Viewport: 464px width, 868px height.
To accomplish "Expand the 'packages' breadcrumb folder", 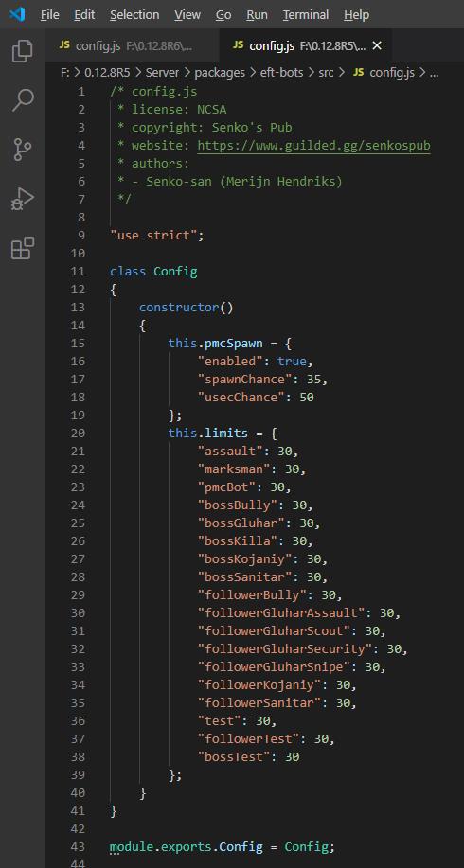I will (220, 73).
